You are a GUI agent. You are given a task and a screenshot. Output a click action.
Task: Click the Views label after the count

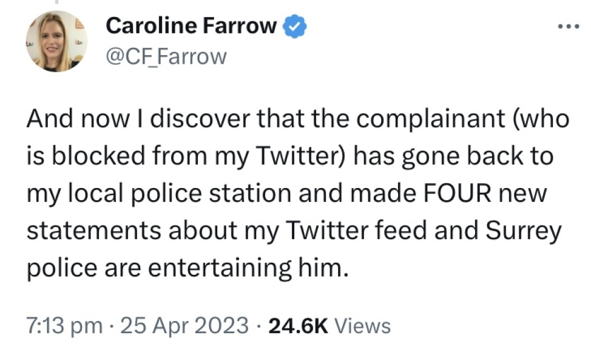click(x=363, y=325)
